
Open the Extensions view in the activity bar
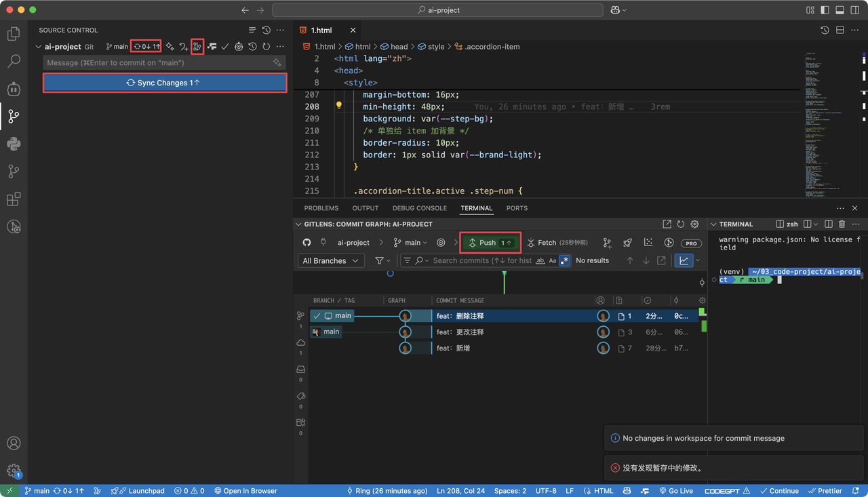(14, 199)
